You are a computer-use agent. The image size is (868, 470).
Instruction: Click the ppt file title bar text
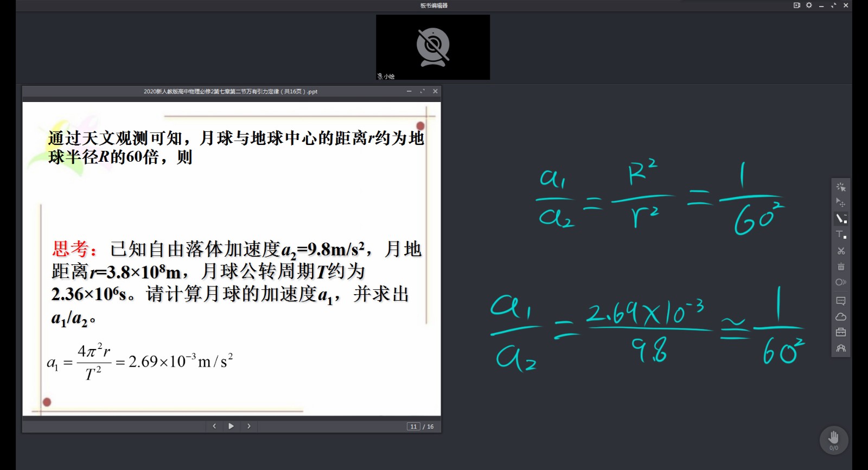(x=231, y=92)
